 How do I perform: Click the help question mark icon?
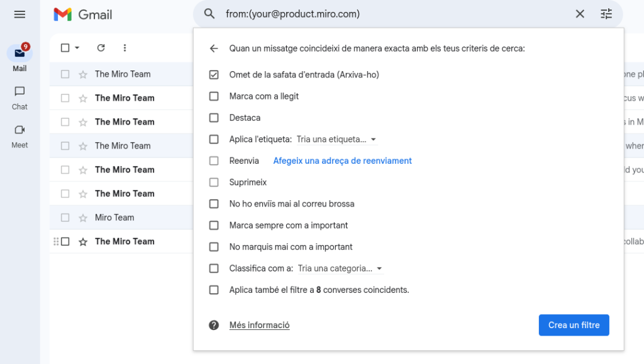[x=214, y=325]
